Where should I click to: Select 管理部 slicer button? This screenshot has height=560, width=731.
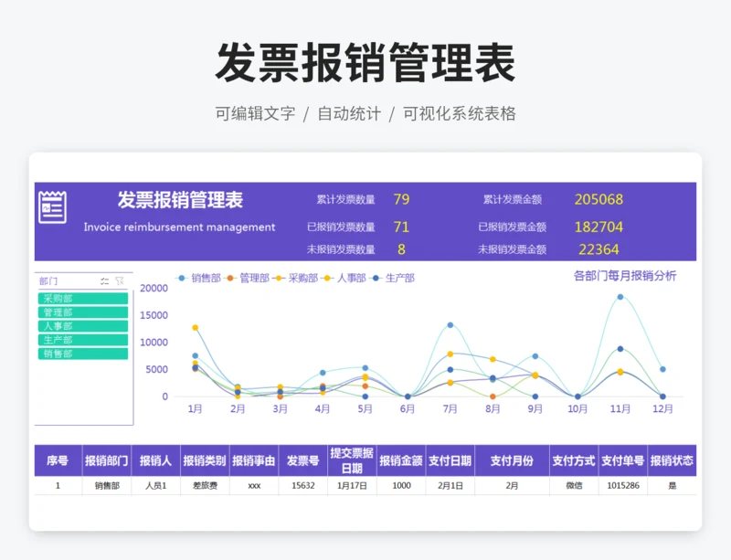coord(83,312)
